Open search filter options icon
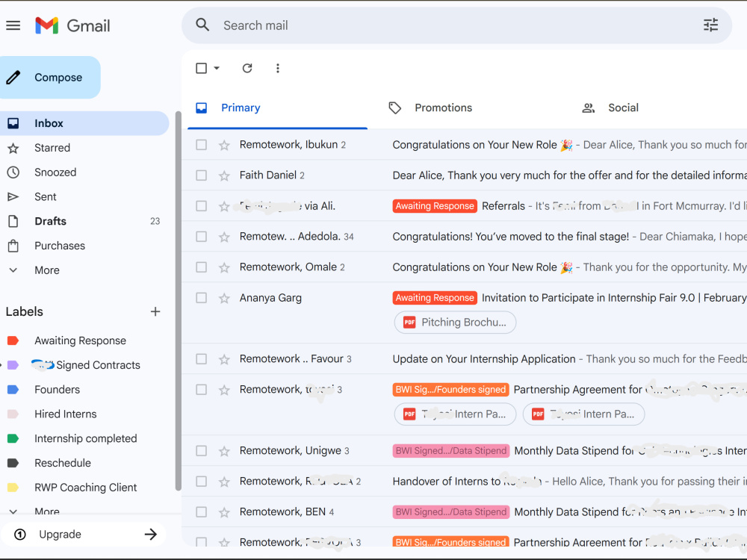 [711, 25]
